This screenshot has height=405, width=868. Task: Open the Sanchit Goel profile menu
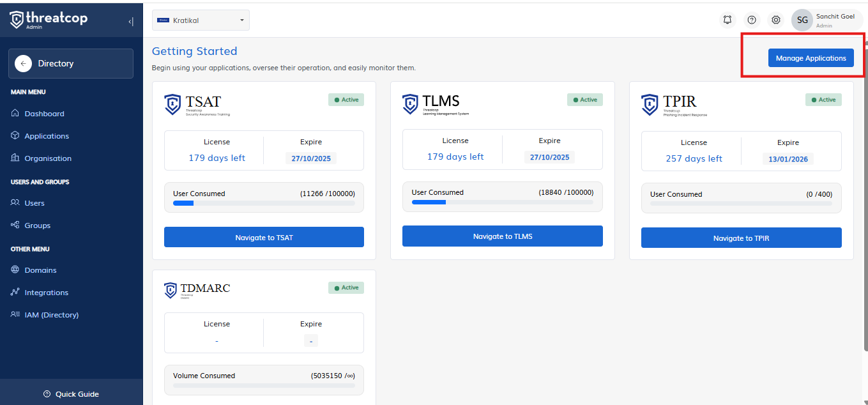click(835, 20)
